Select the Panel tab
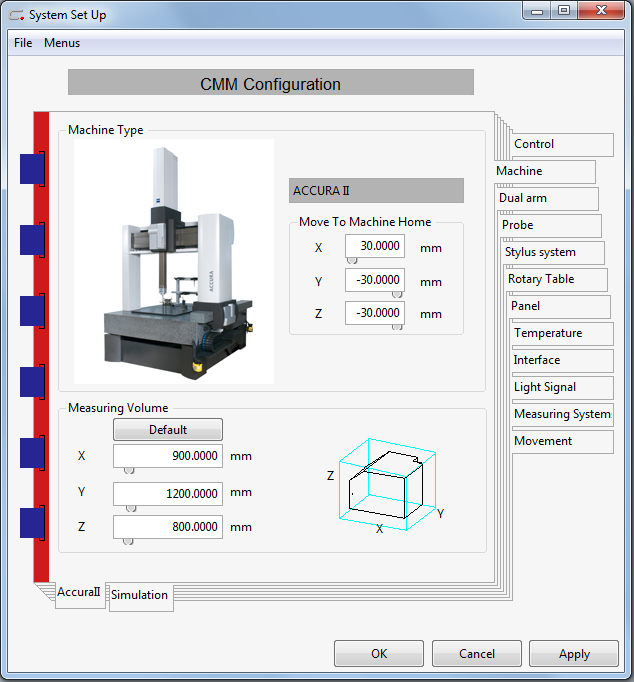Viewport: 634px width, 682px height. 560,306
